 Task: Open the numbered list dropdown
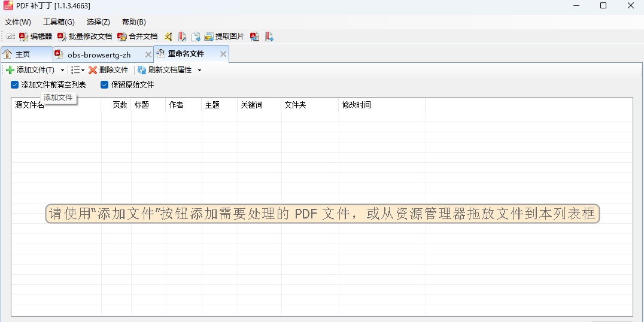[77, 70]
